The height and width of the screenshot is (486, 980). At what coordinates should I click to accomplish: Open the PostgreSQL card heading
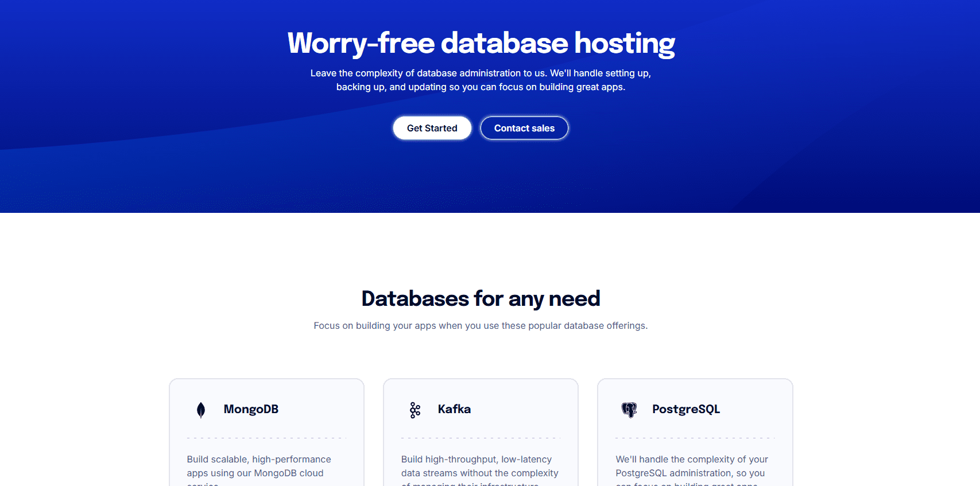coord(686,409)
